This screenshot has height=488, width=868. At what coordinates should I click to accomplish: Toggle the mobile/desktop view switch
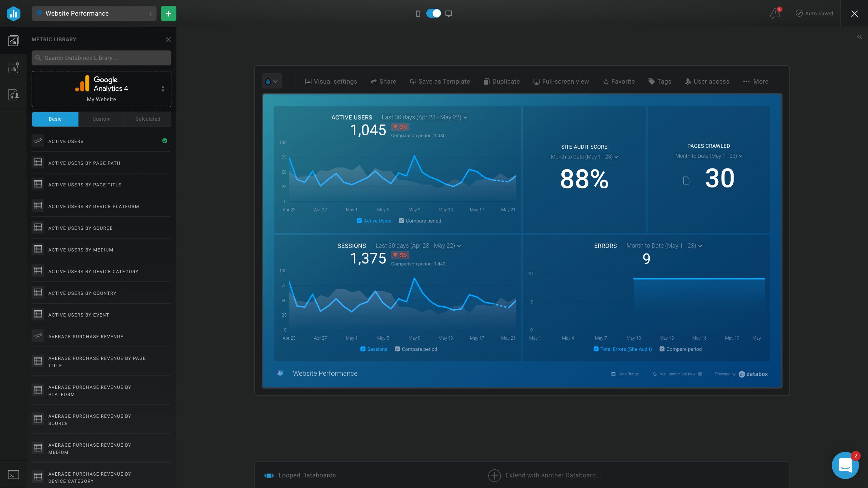[433, 13]
